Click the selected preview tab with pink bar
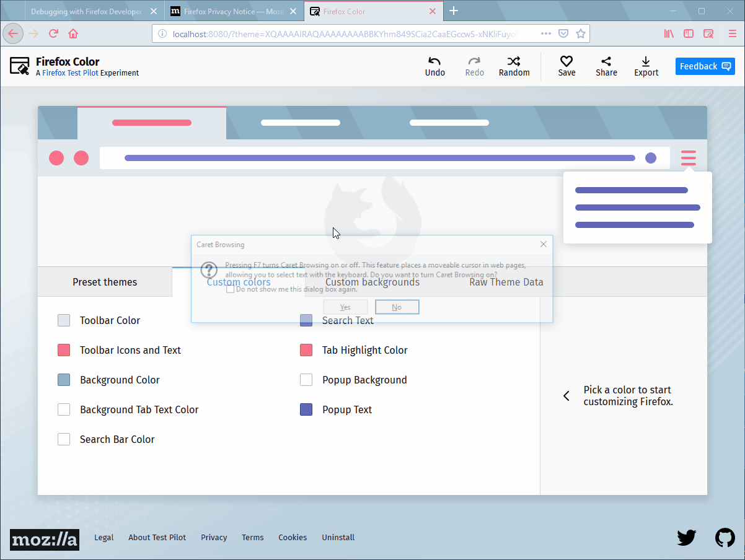Viewport: 745px width, 560px height. coord(152,123)
